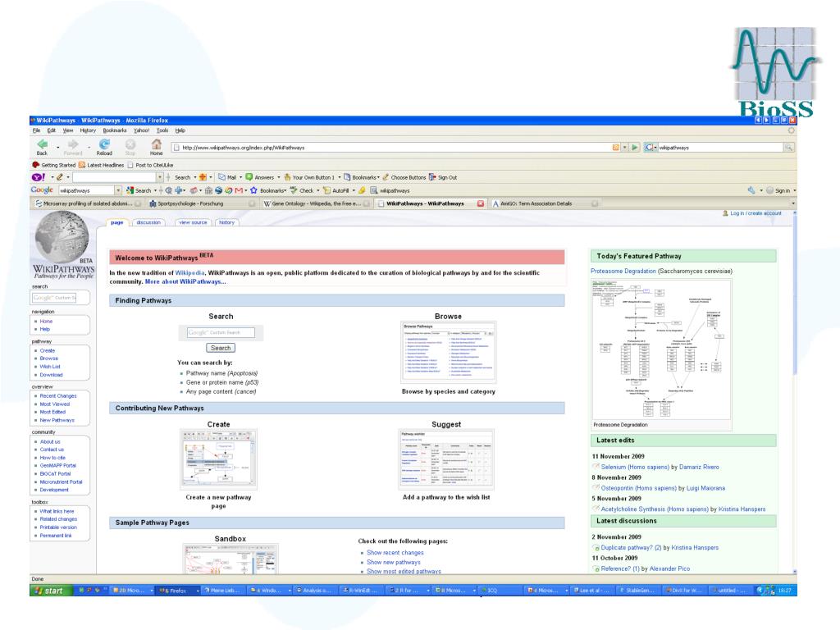Image resolution: width=840 pixels, height=630 pixels.
Task: Click the Getting Started bookmark
Action: click(54, 165)
